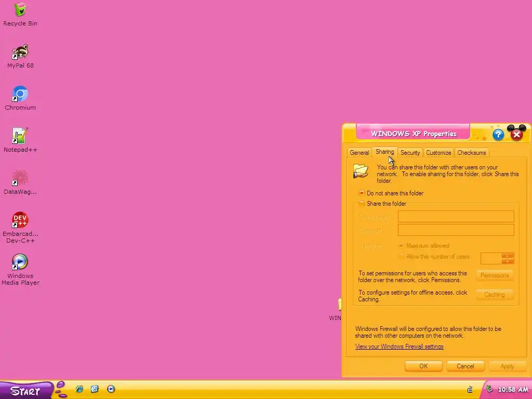Click the Internet Explorer quick launch icon
The image size is (532, 399).
tap(79, 389)
